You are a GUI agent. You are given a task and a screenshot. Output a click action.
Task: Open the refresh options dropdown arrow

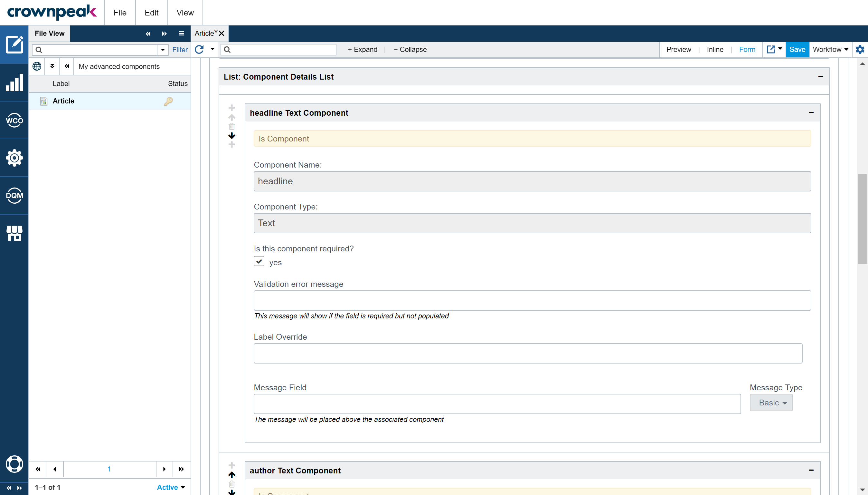(212, 49)
